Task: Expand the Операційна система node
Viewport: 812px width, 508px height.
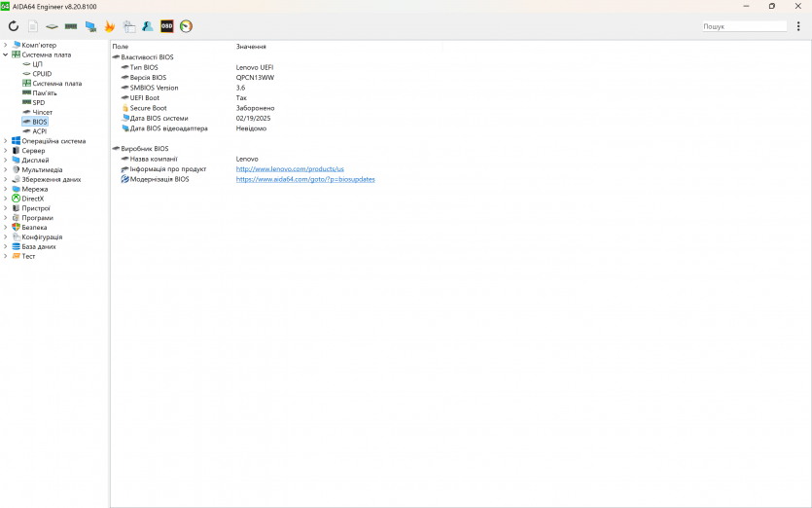Action: pos(5,141)
